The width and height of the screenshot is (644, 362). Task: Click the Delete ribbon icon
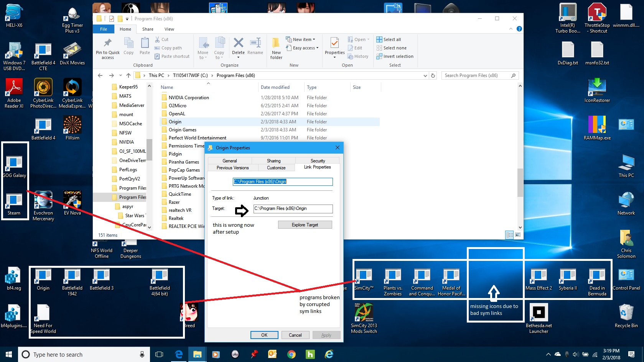click(238, 43)
